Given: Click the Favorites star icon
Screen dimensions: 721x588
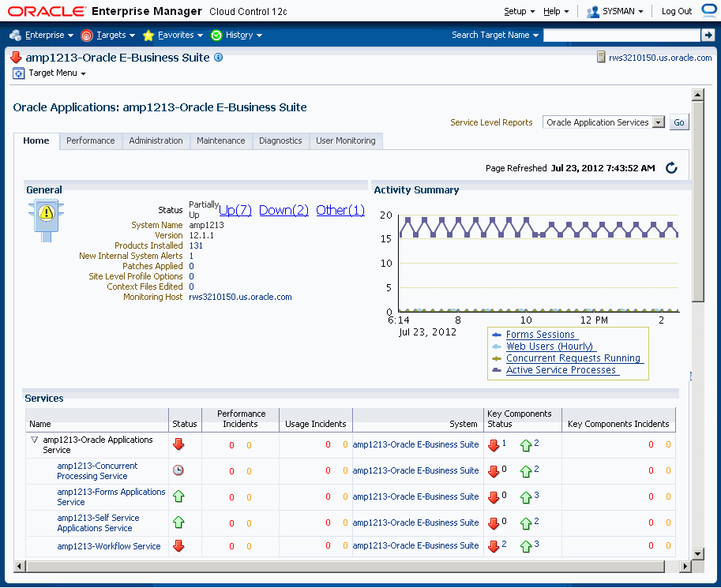Looking at the screenshot, I should 148,36.
